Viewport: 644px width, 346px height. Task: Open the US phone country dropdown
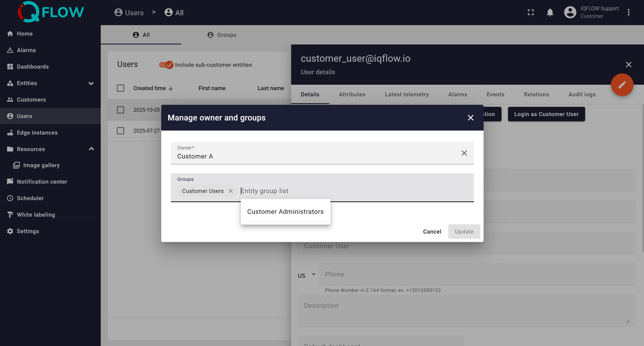(307, 275)
